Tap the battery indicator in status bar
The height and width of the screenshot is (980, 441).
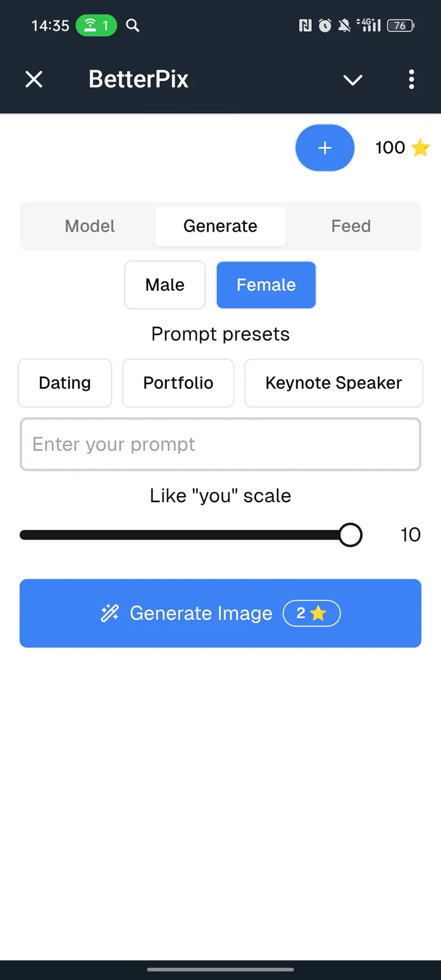click(x=401, y=25)
